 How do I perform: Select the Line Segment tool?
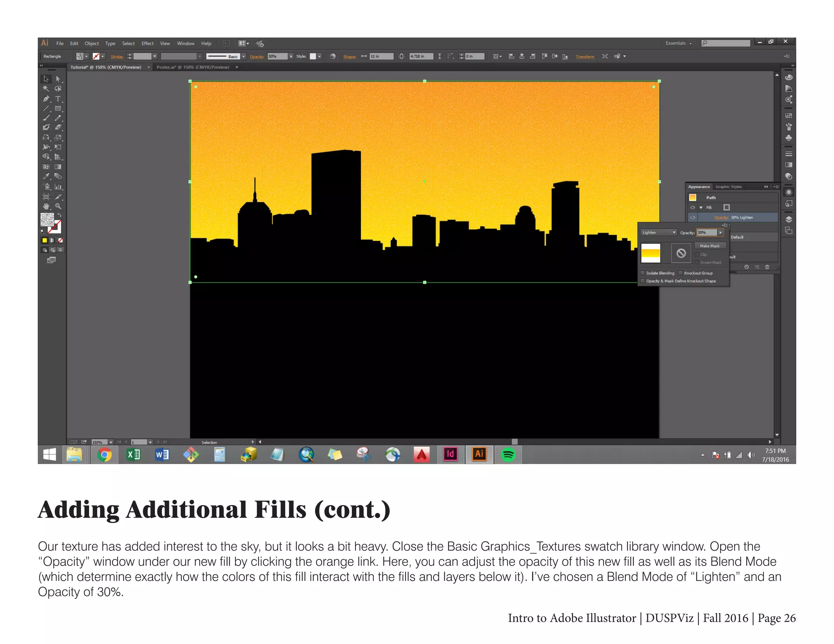pos(46,108)
